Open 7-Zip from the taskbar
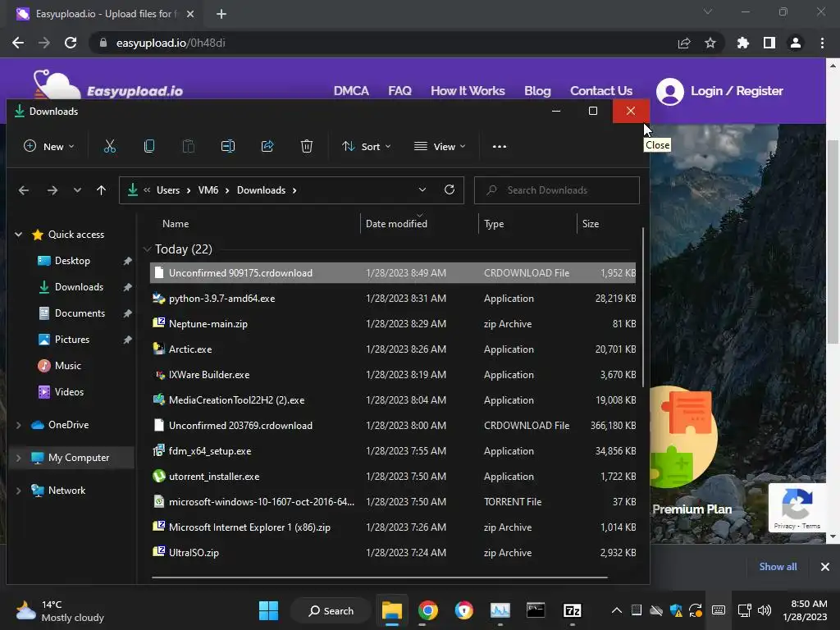 click(572, 610)
